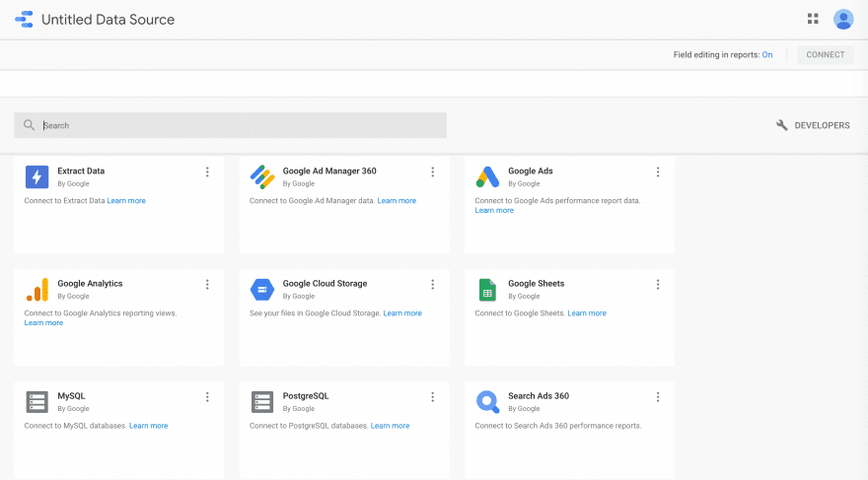The image size is (868, 480).
Task: Select the Google Ads logo icon
Action: pyautogui.click(x=487, y=177)
